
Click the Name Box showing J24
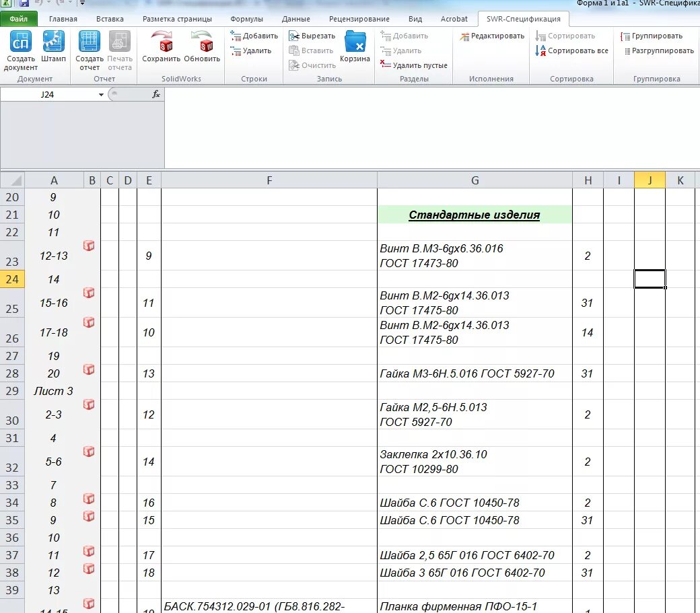(x=48, y=95)
